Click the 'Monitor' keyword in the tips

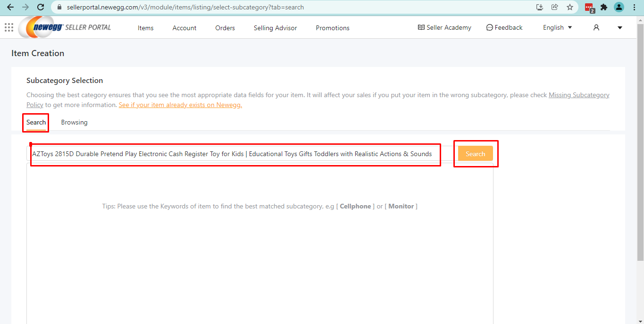(401, 206)
